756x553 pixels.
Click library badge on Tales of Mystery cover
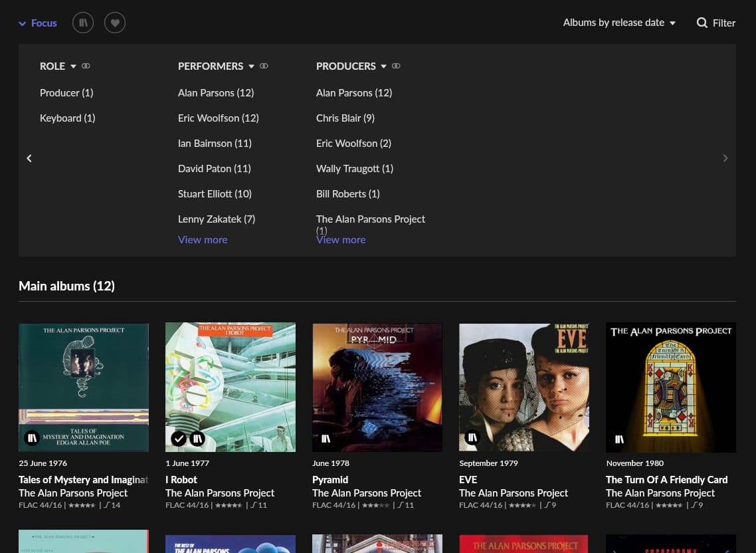pos(32,438)
